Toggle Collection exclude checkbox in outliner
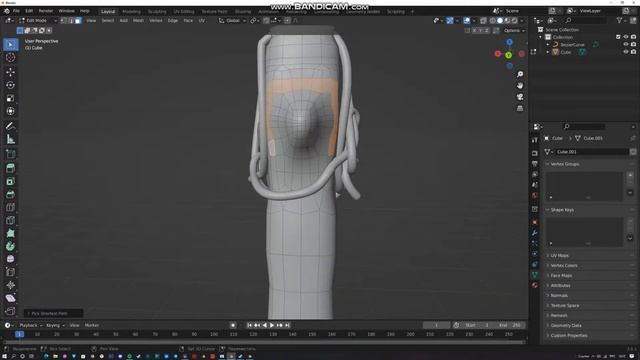 coord(618,37)
